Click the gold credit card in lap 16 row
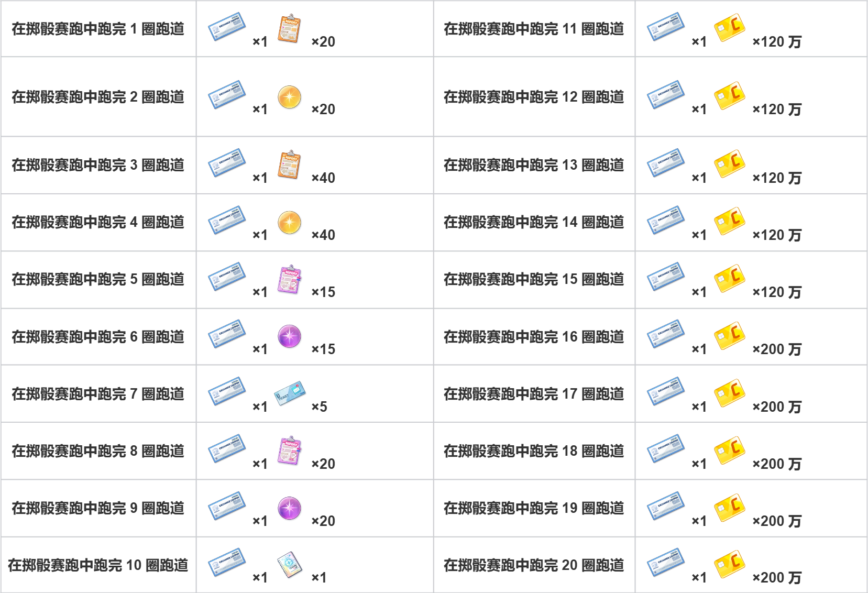The width and height of the screenshot is (868, 593). click(730, 336)
